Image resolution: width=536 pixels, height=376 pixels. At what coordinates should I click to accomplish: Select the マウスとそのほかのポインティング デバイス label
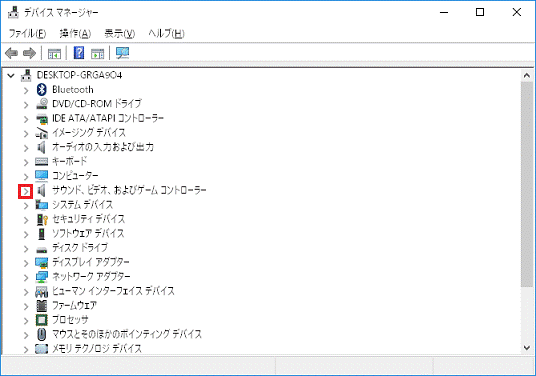click(x=127, y=334)
